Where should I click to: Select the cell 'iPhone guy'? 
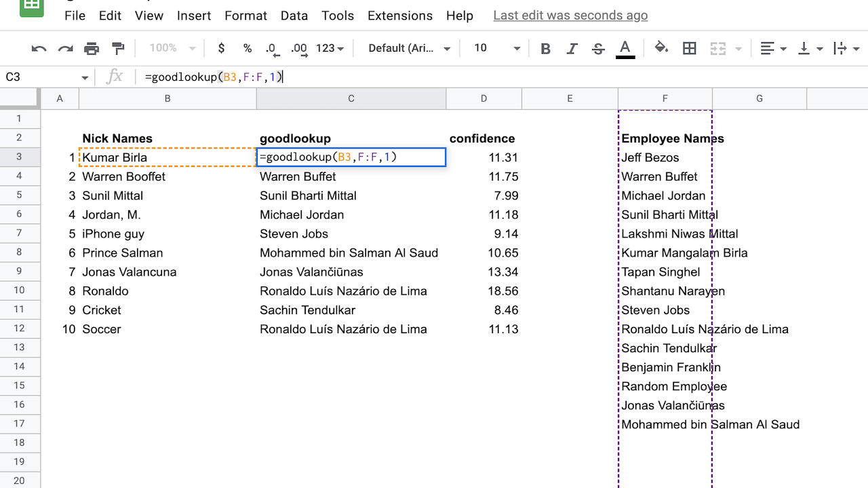(167, 233)
